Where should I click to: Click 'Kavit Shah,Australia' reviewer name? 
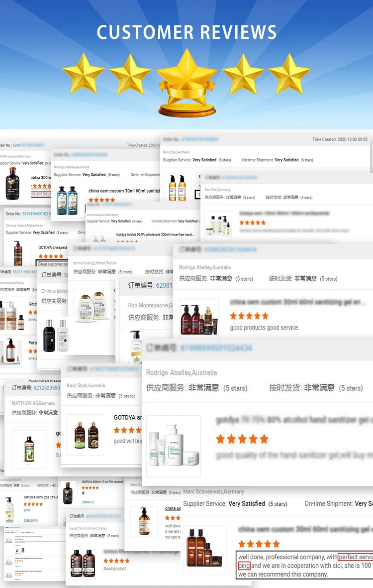86,385
